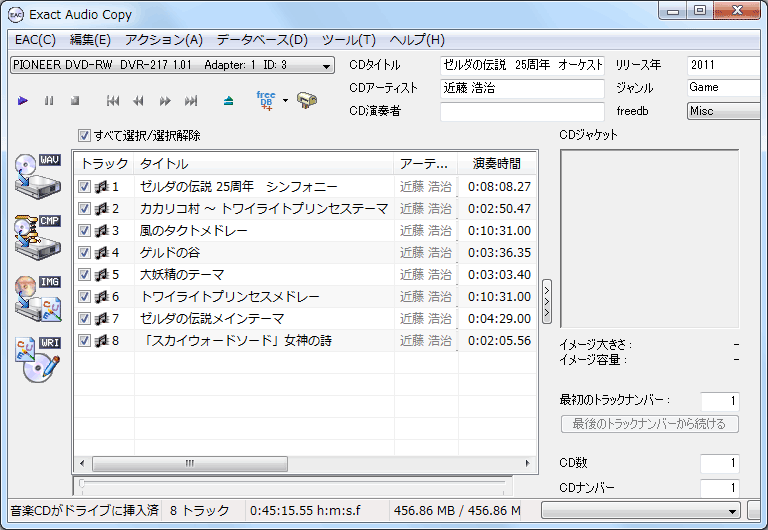Uncheck track 1 checkbox
The height and width of the screenshot is (530, 768).
[84, 187]
